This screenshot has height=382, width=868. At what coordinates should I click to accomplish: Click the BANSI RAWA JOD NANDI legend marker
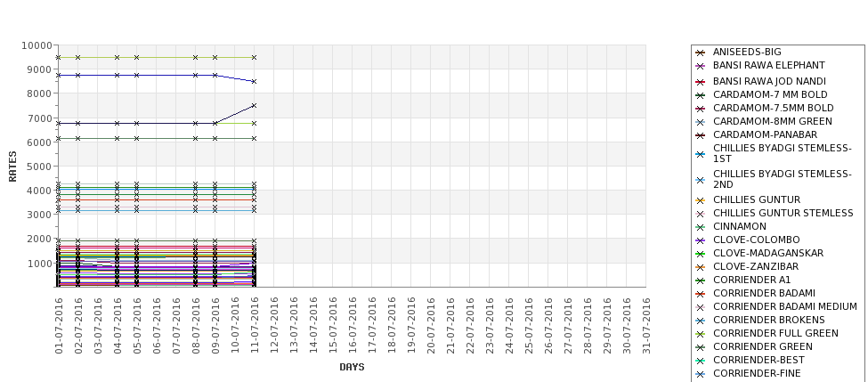[x=701, y=82]
